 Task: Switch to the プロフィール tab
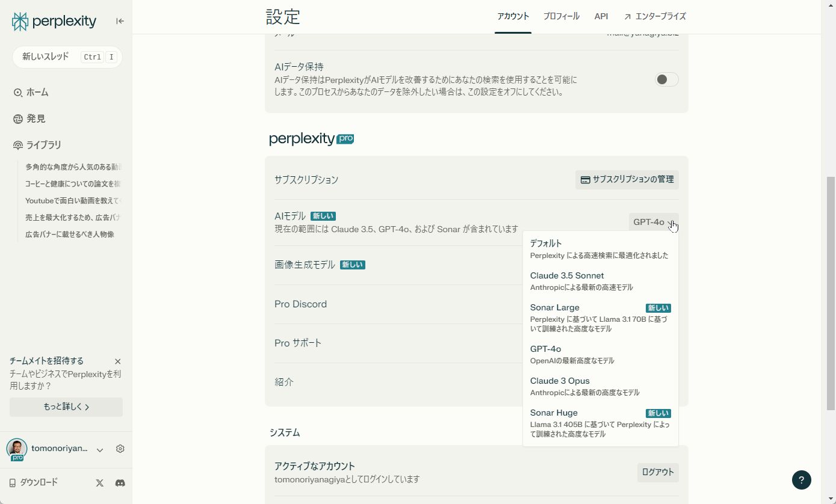coord(561,16)
